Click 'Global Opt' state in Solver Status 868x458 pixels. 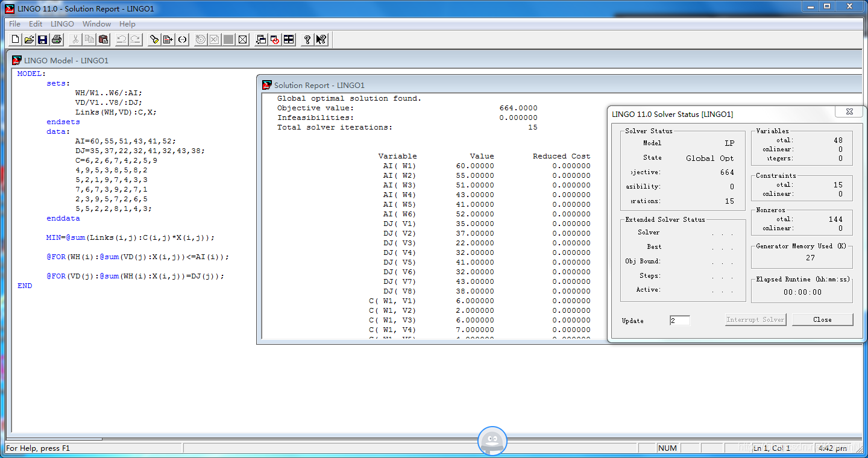[x=710, y=158]
